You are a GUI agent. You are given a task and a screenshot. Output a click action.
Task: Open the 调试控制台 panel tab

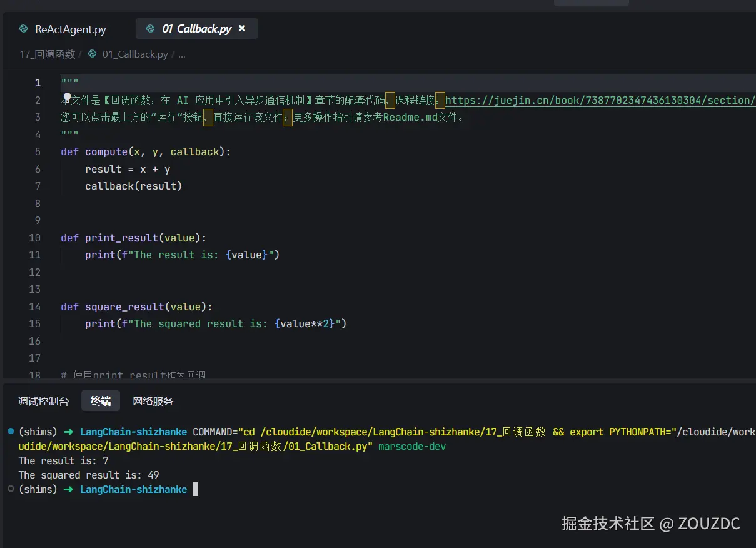[x=43, y=401]
